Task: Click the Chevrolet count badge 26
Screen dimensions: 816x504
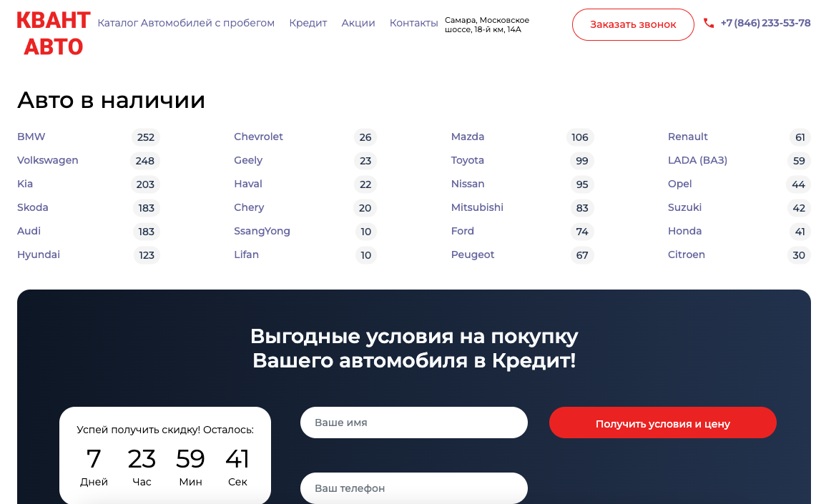Action: point(365,137)
